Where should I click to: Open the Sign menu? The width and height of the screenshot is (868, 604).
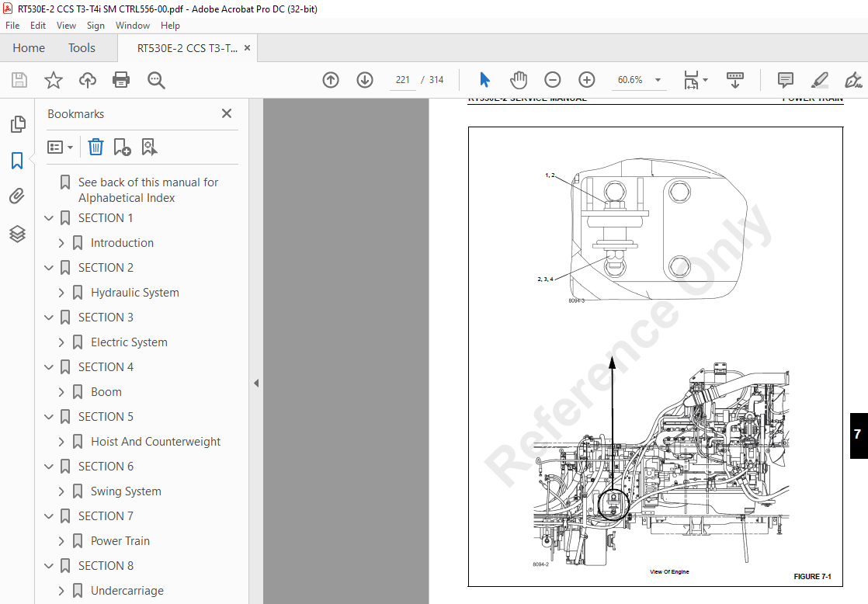click(95, 26)
